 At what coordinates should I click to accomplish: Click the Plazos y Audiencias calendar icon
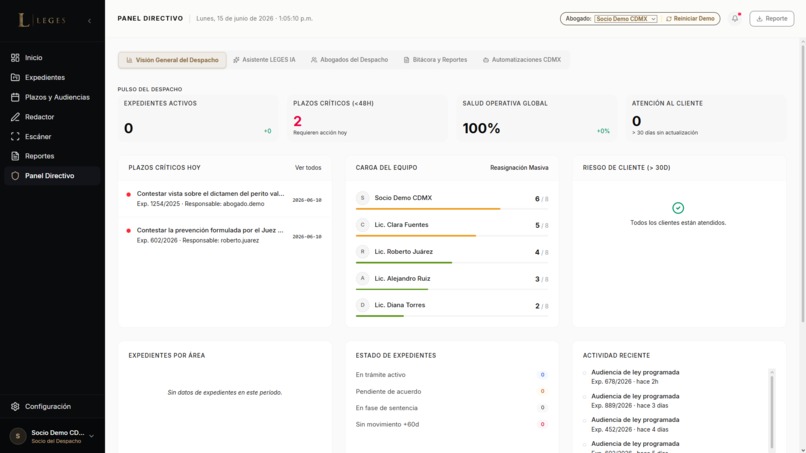[x=15, y=97]
